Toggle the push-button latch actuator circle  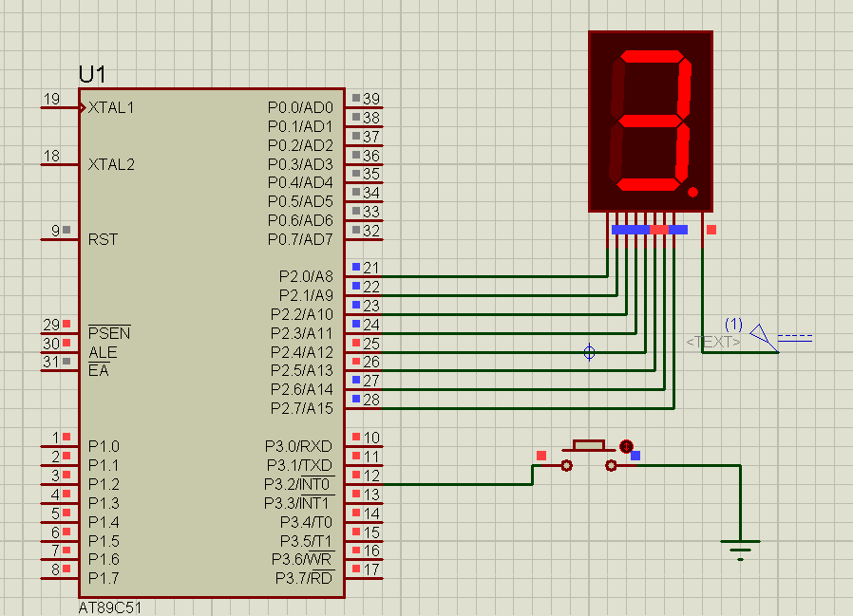tap(626, 446)
